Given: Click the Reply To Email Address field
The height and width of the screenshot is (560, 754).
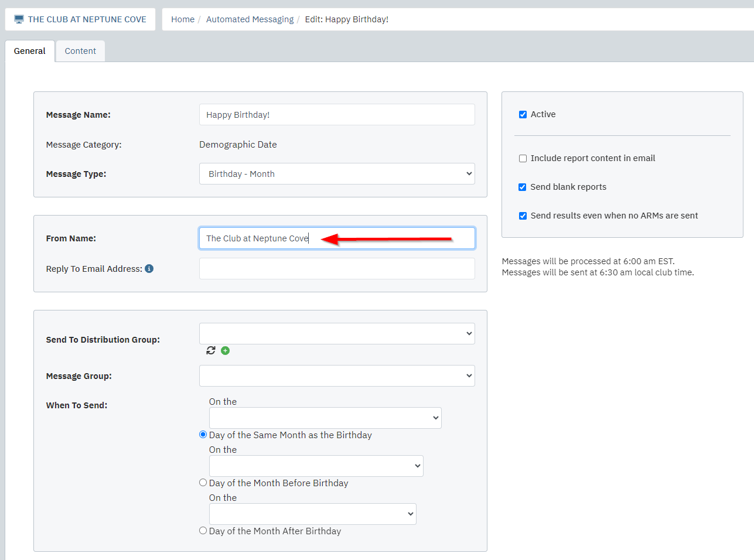Looking at the screenshot, I should [337, 269].
